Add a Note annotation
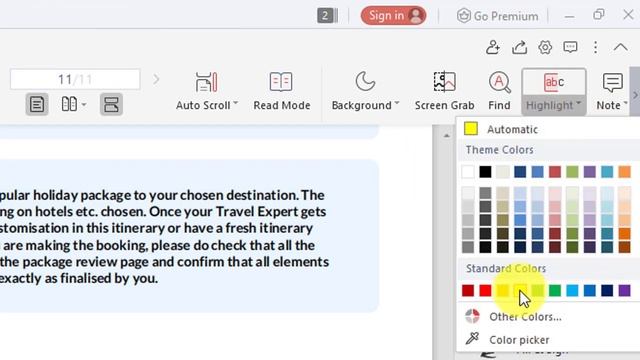640x360 pixels. [x=612, y=91]
